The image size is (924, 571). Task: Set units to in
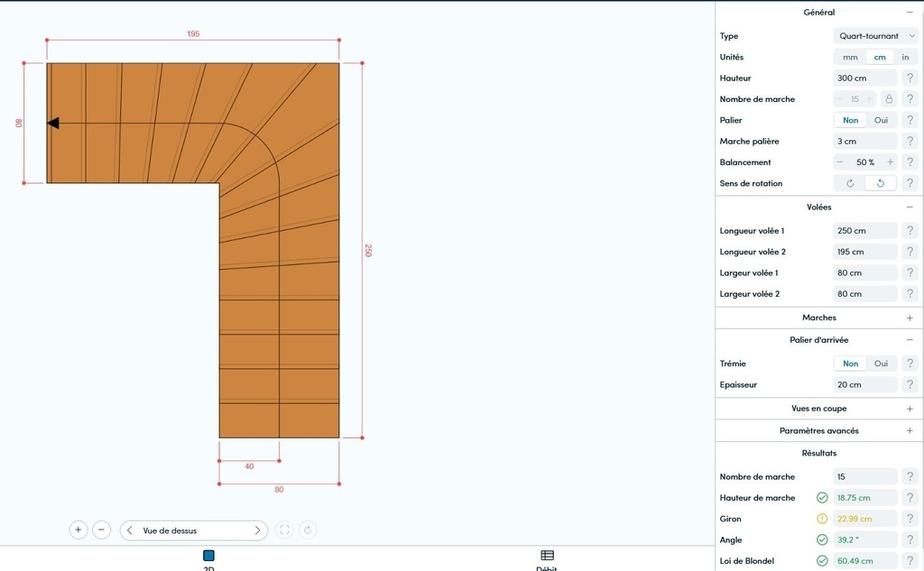(x=905, y=57)
